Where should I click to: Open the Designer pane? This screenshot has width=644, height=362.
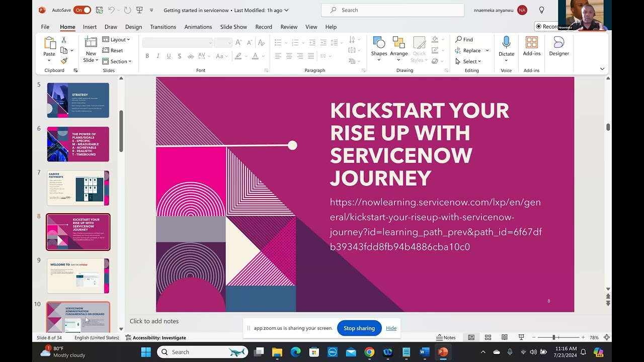pos(559,46)
